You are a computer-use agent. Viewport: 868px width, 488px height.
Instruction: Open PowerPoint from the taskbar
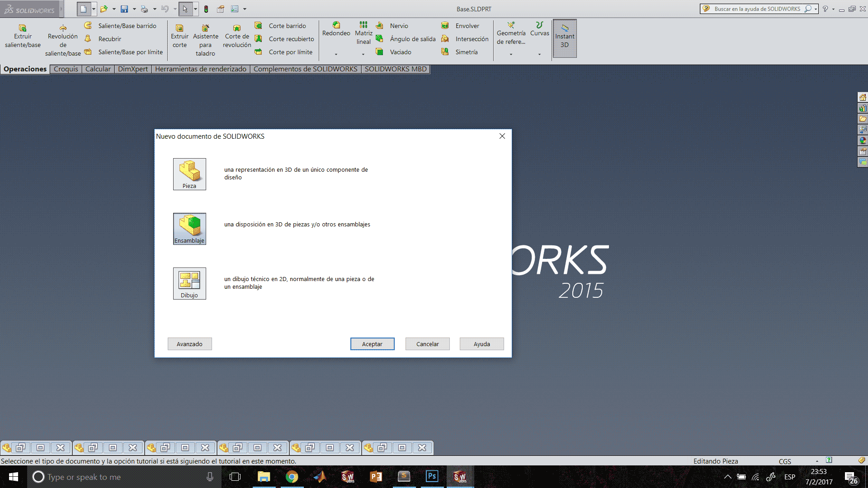tap(376, 477)
